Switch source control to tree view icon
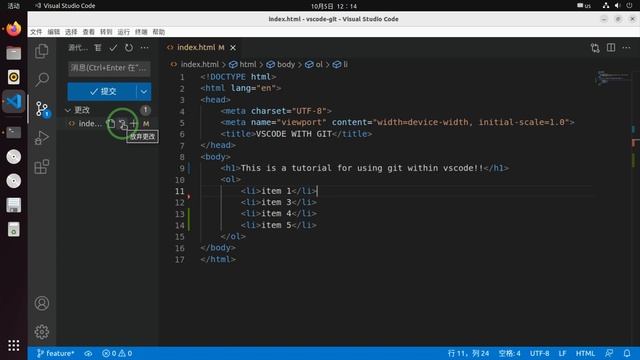Viewport: 640px width, 360px height. [98, 48]
